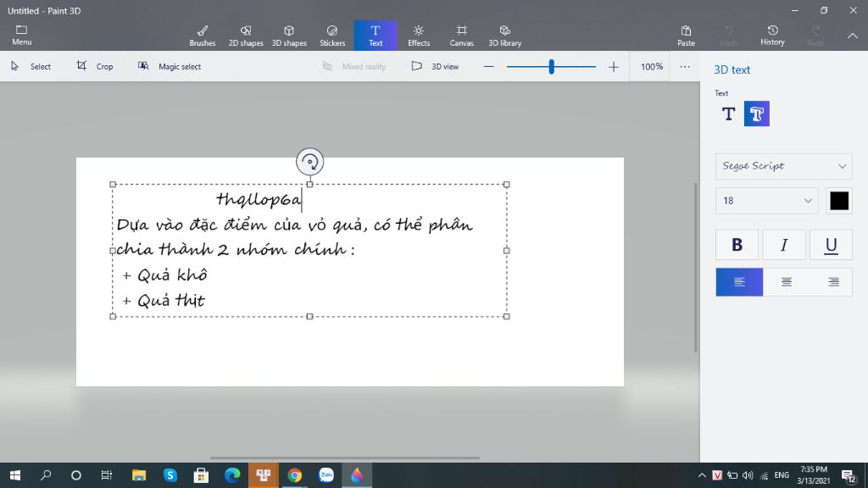868x488 pixels.
Task: Center align the text
Action: pyautogui.click(x=786, y=282)
